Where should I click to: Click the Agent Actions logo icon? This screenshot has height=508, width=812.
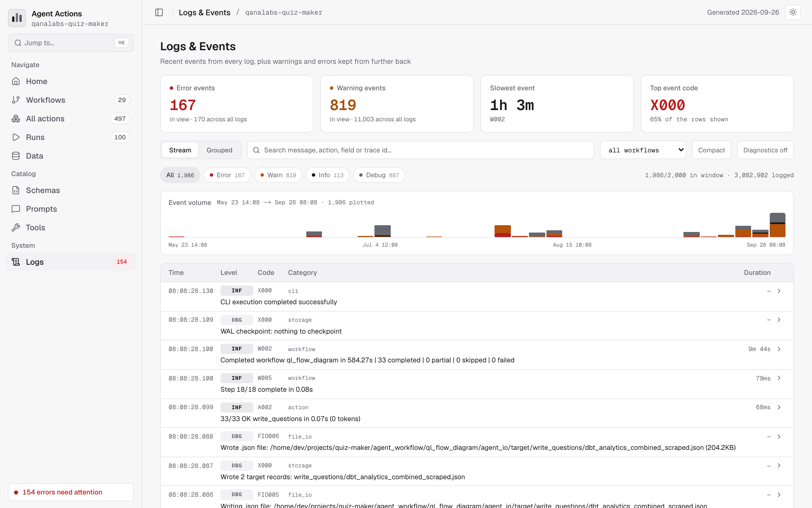(17, 18)
